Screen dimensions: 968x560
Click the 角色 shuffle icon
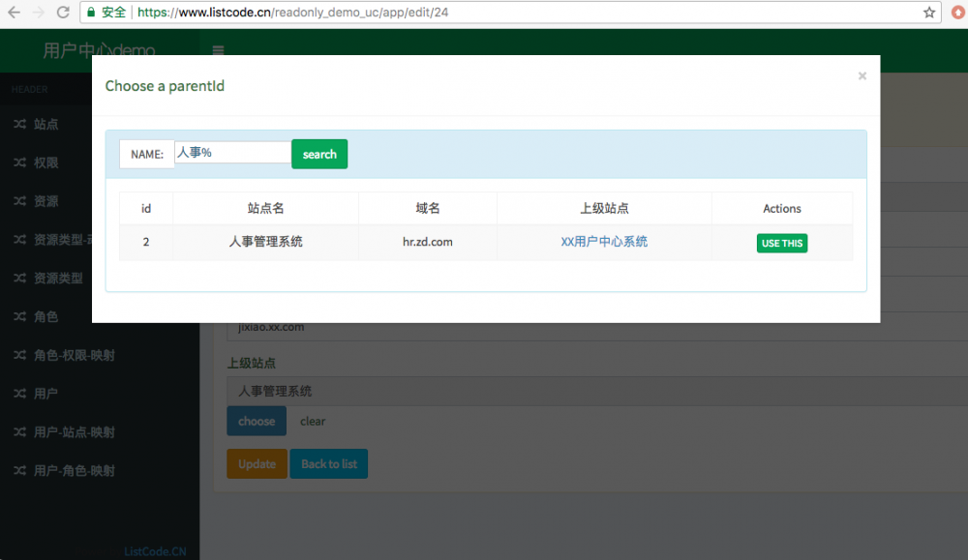click(21, 316)
